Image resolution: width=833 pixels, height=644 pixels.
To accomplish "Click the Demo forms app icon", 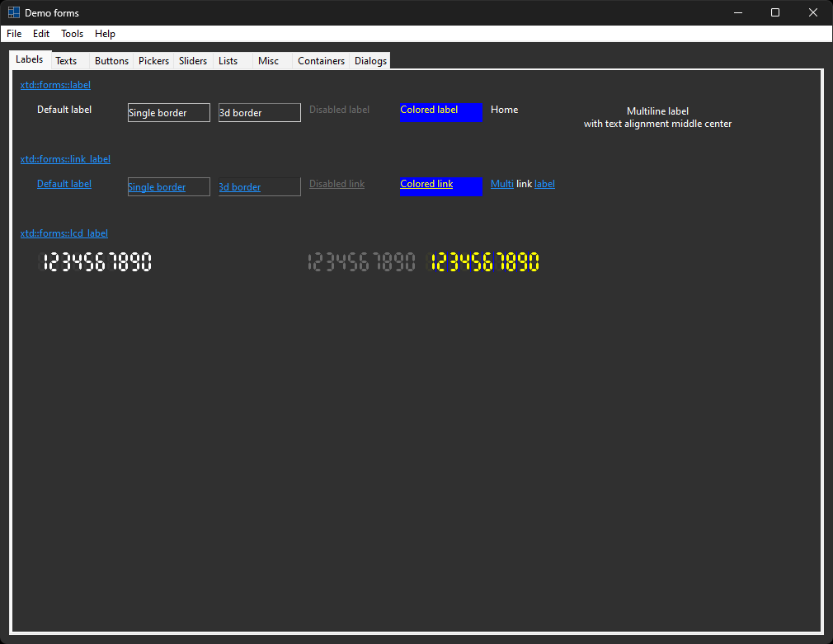I will 14,13.
